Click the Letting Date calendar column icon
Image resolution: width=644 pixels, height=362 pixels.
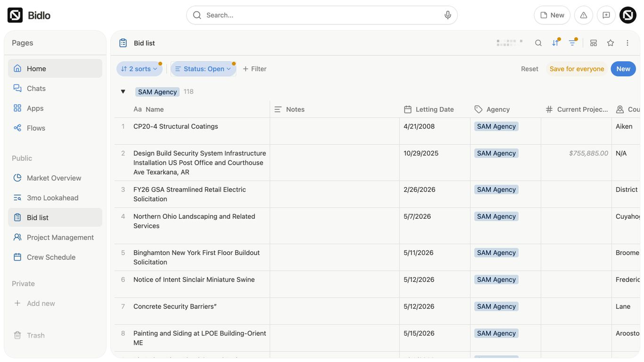pyautogui.click(x=408, y=109)
